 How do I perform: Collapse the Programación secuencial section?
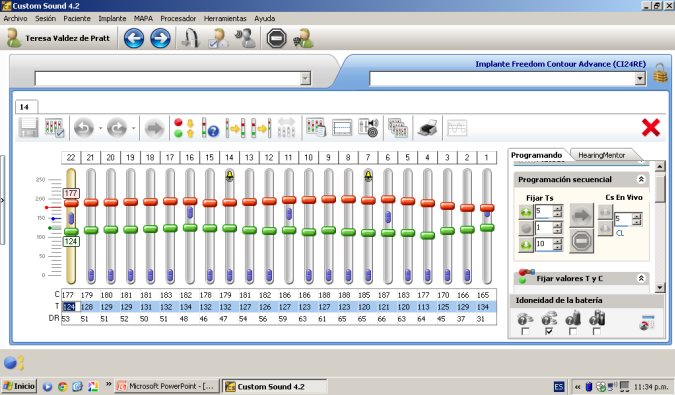coord(641,179)
